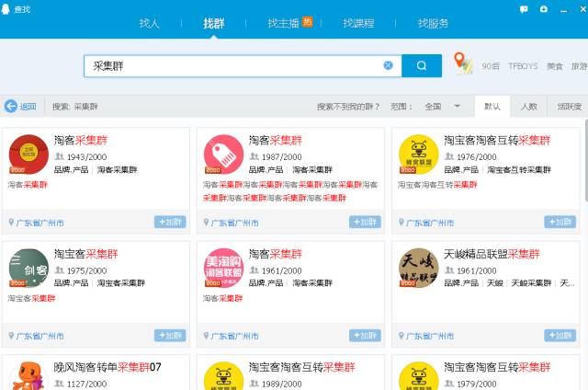Open group title 淘宝客采集群
This screenshot has width=588, height=390.
(x=85, y=254)
